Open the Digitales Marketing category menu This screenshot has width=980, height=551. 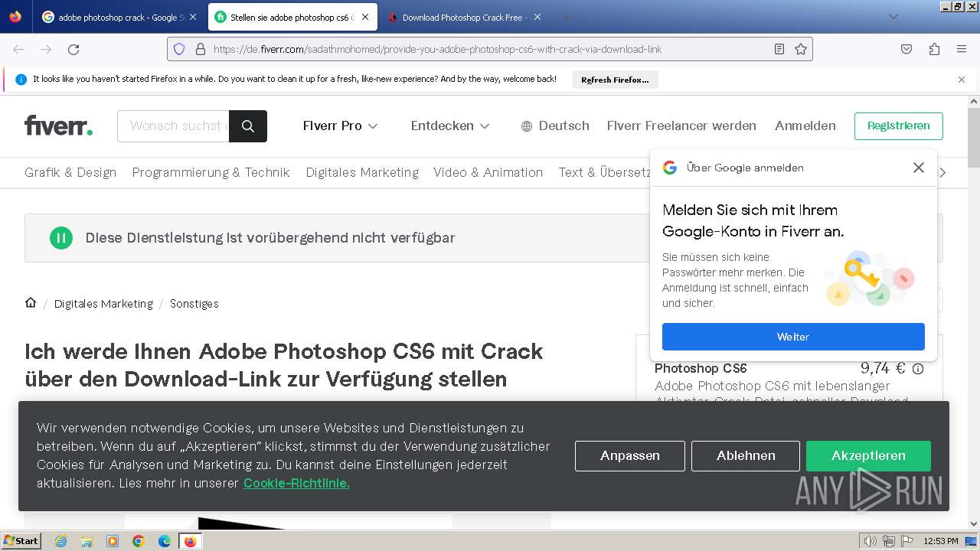coord(362,172)
